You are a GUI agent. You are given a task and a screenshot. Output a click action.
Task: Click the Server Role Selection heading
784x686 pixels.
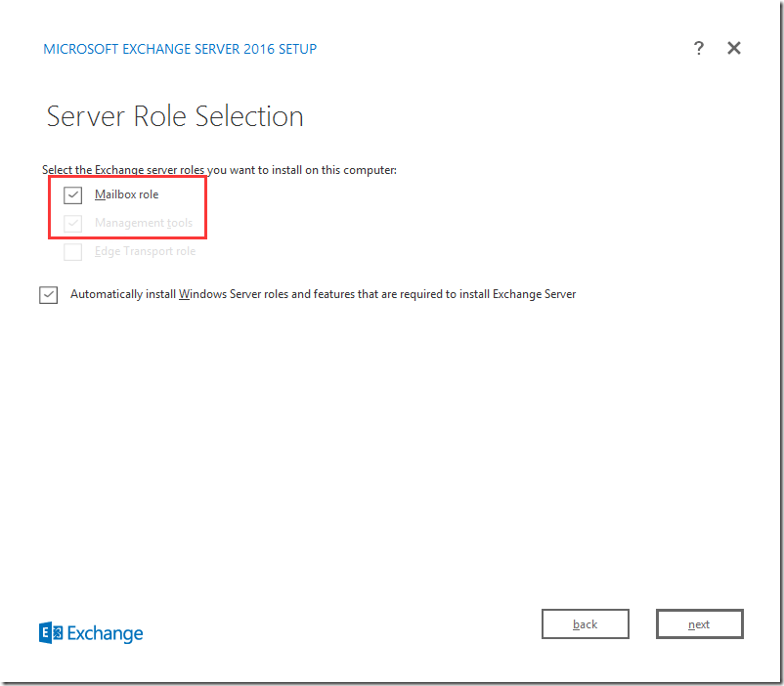(175, 116)
